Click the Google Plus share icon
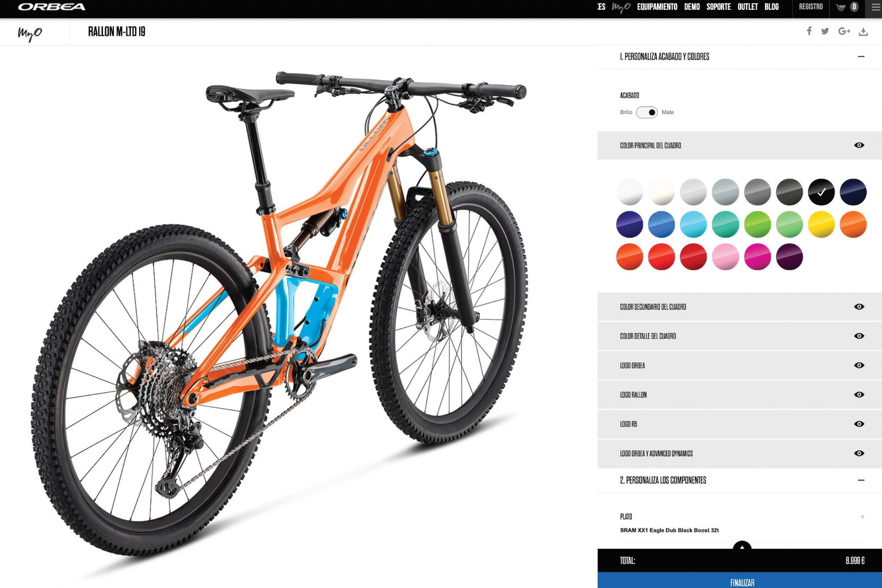 point(844,31)
